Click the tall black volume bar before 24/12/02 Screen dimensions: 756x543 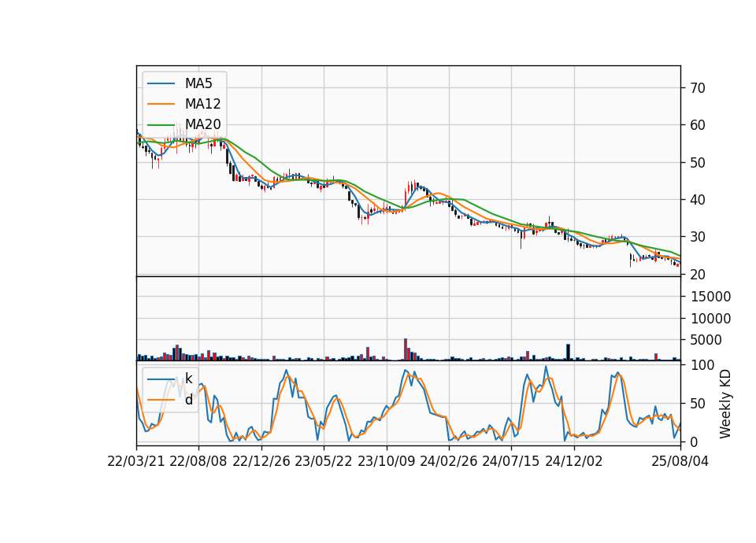[x=569, y=353]
